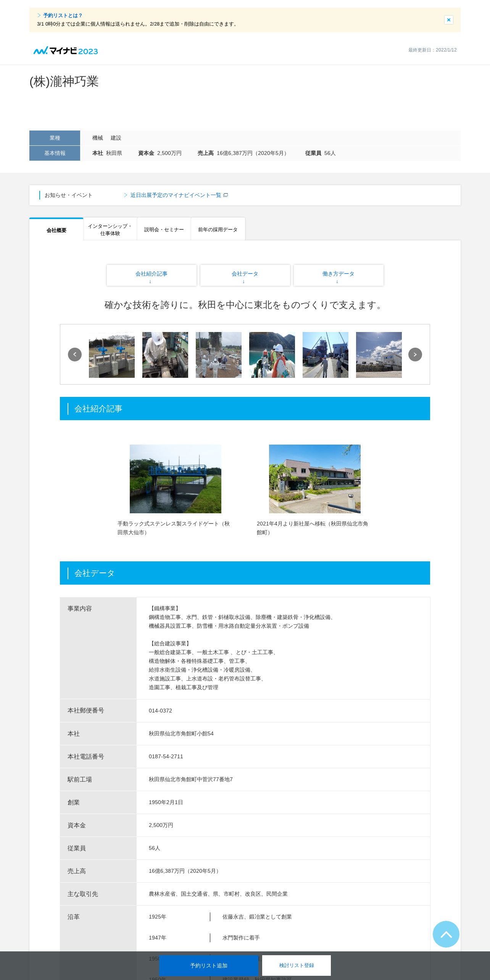This screenshot has width=490, height=980.
Task: Click the 売上高 value in 基本情報 row
Action: [x=252, y=153]
